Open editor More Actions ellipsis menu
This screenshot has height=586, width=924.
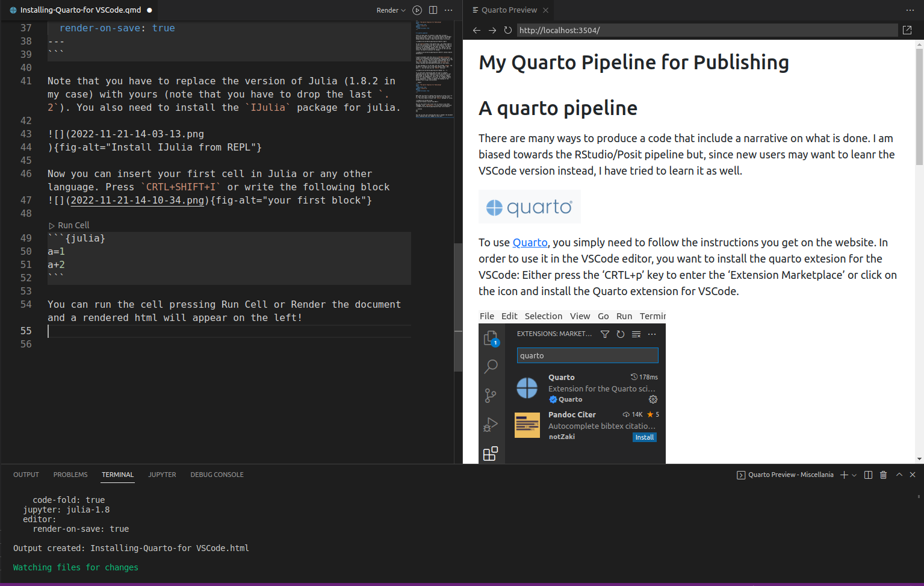[448, 10]
